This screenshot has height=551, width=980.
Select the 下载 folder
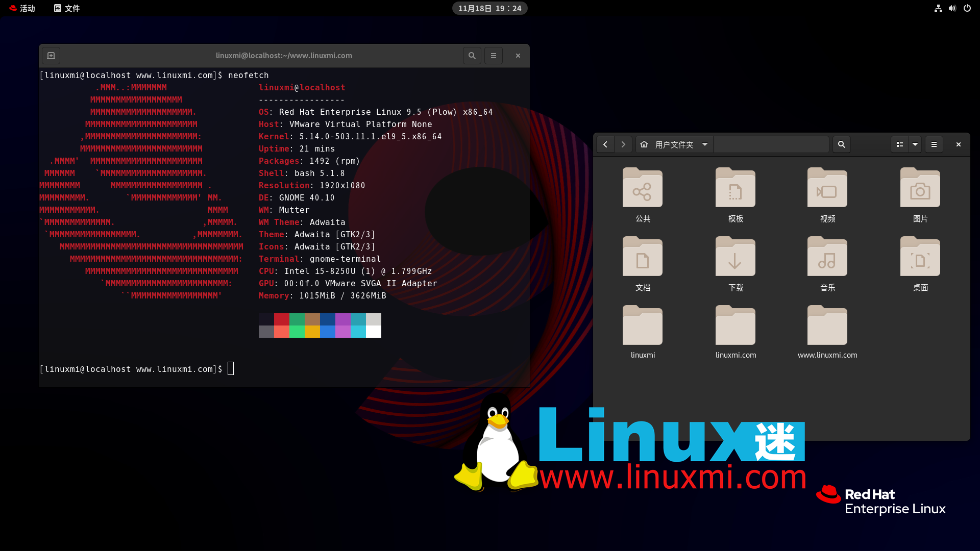point(736,264)
